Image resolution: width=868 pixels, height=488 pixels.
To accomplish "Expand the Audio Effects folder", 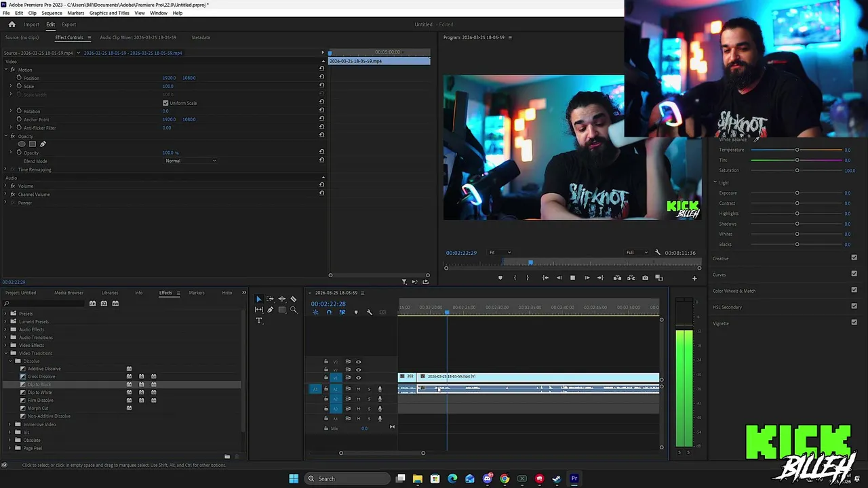I will [6, 329].
